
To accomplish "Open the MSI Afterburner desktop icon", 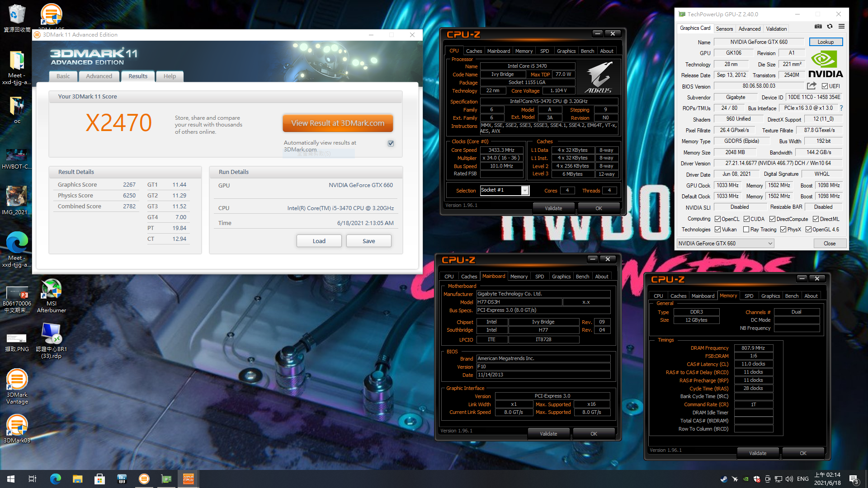I will tap(52, 296).
